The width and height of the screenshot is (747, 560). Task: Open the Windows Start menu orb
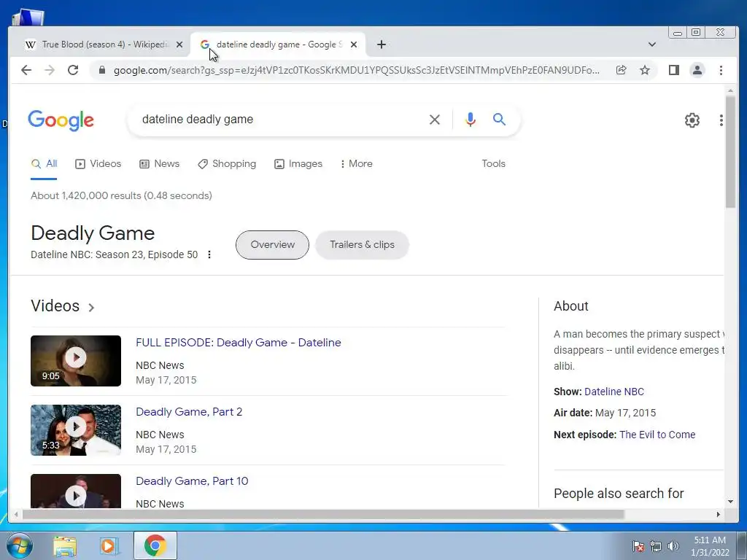[x=20, y=545]
